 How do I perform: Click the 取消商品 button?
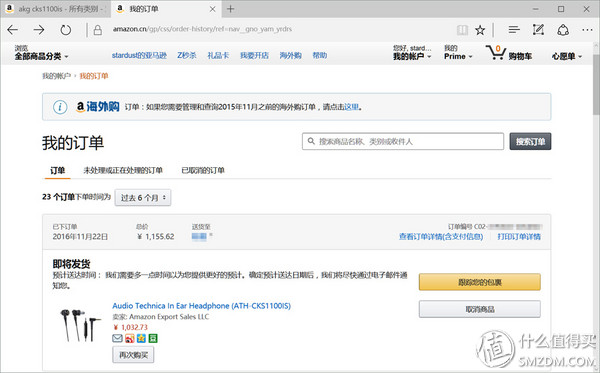pos(479,309)
